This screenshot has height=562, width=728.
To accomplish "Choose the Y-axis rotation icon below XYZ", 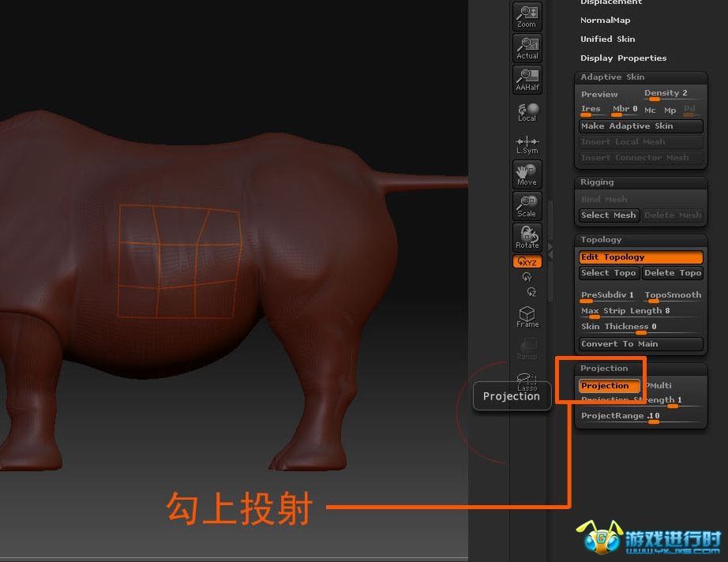I will [527, 277].
